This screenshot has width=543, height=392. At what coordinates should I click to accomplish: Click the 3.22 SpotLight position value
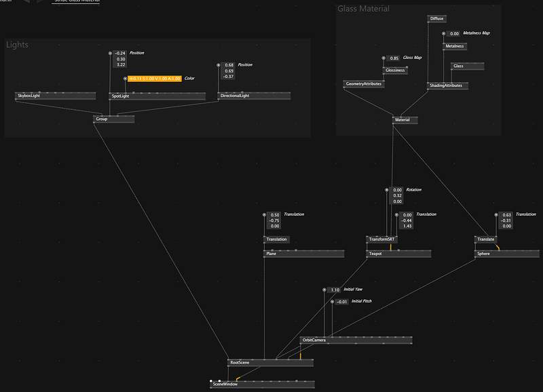click(120, 64)
